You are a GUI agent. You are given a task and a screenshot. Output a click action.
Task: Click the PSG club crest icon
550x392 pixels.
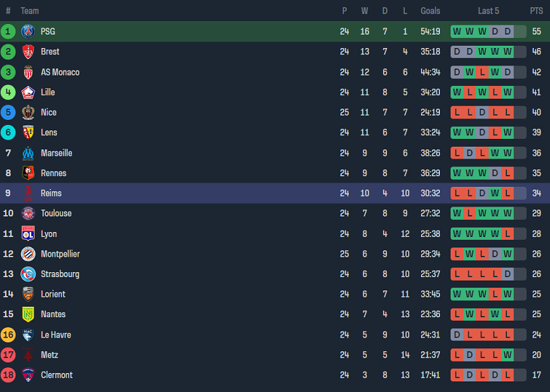28,31
